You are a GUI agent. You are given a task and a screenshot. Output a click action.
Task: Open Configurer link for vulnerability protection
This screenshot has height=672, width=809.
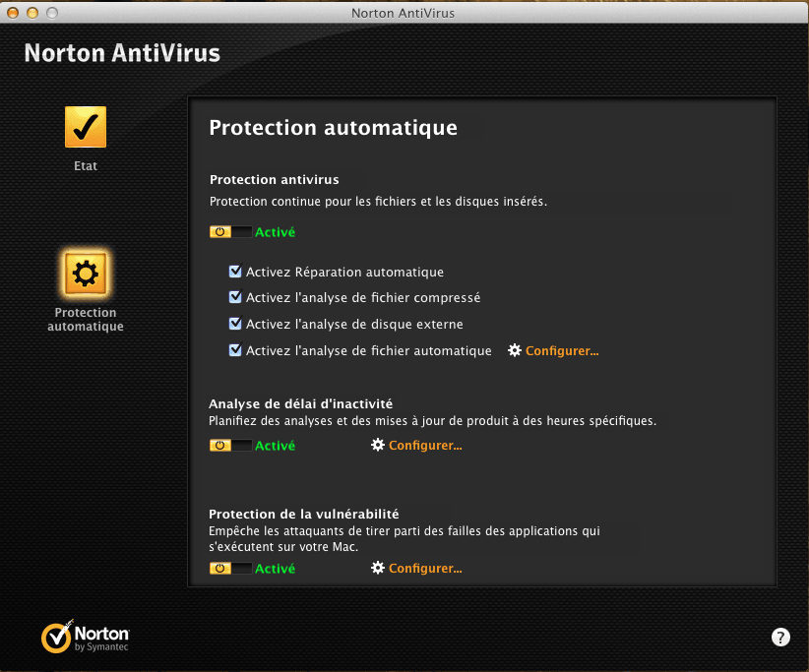pos(425,568)
